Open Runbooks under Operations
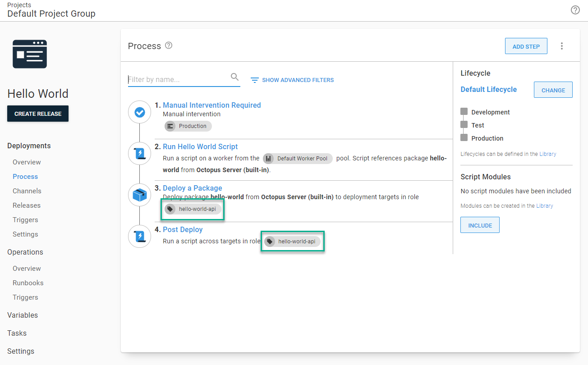Viewport: 588px width, 365px height. click(28, 283)
